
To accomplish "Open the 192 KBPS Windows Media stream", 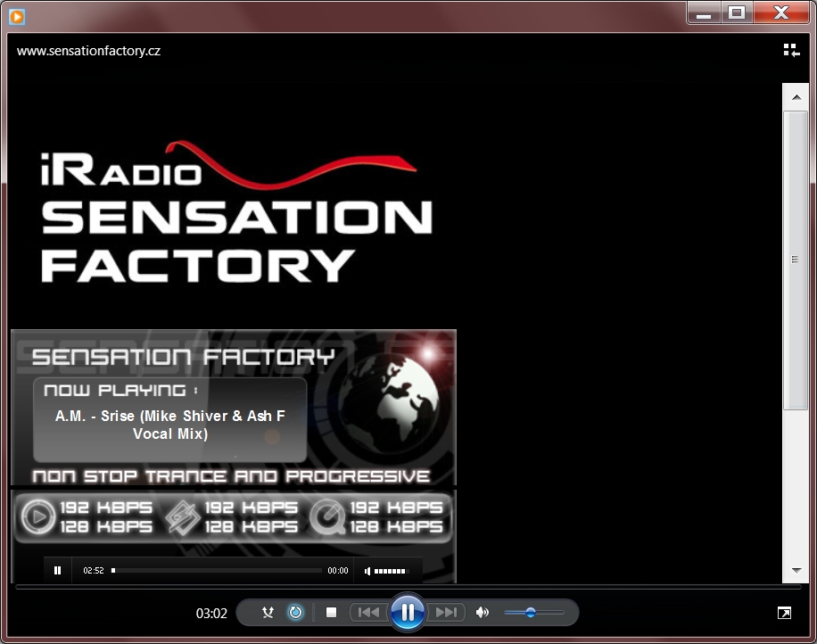I will click(106, 507).
